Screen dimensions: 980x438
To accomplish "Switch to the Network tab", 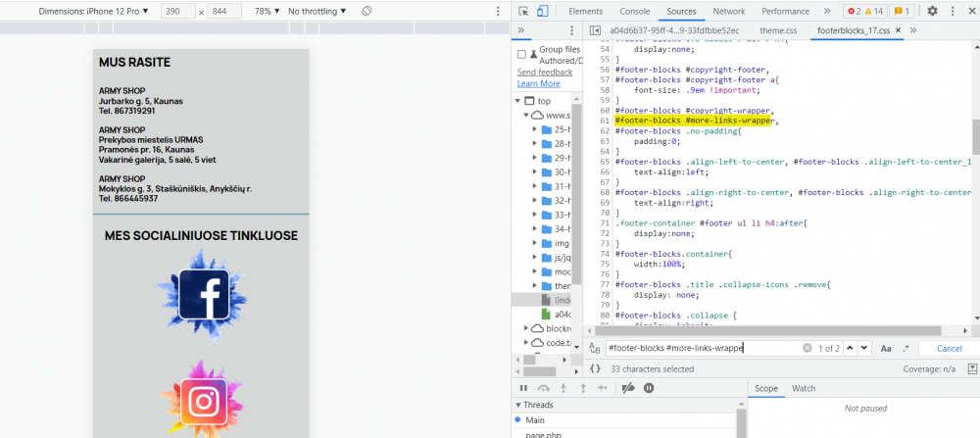I will pos(728,11).
